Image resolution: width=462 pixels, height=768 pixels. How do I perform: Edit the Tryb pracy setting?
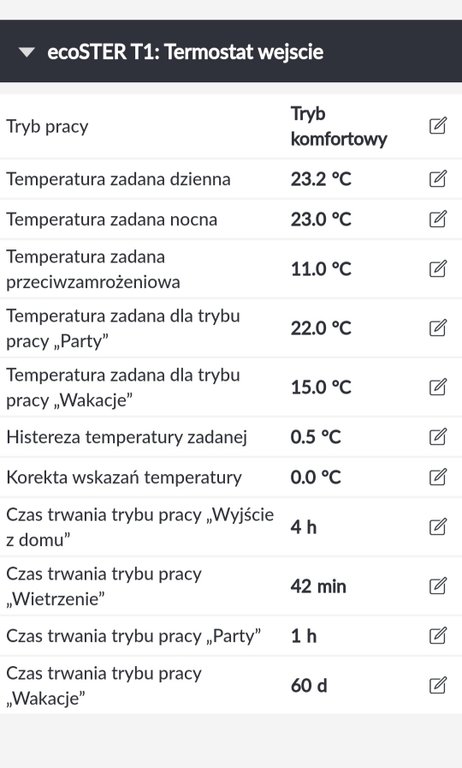pyautogui.click(x=438, y=126)
